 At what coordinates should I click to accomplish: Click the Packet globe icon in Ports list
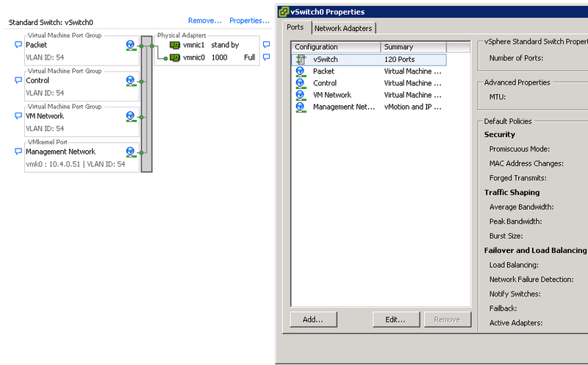(x=301, y=71)
